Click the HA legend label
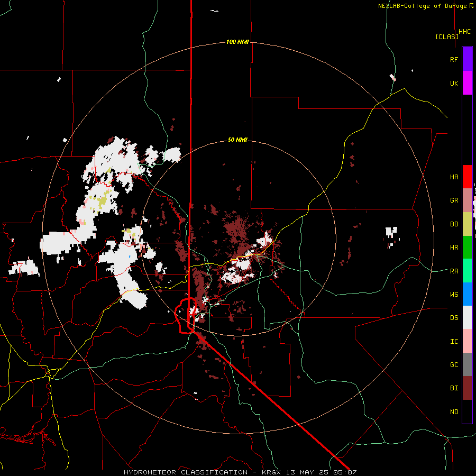The height and width of the screenshot is (476, 476). (x=454, y=177)
